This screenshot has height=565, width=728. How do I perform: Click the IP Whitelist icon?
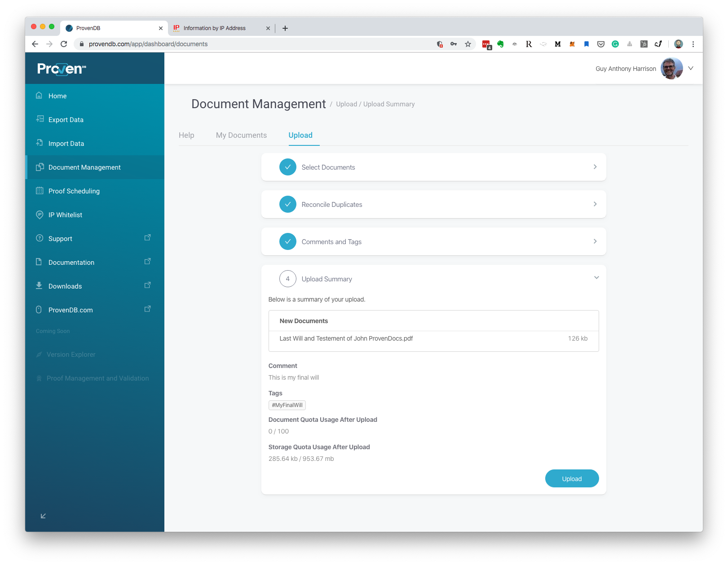pos(40,215)
